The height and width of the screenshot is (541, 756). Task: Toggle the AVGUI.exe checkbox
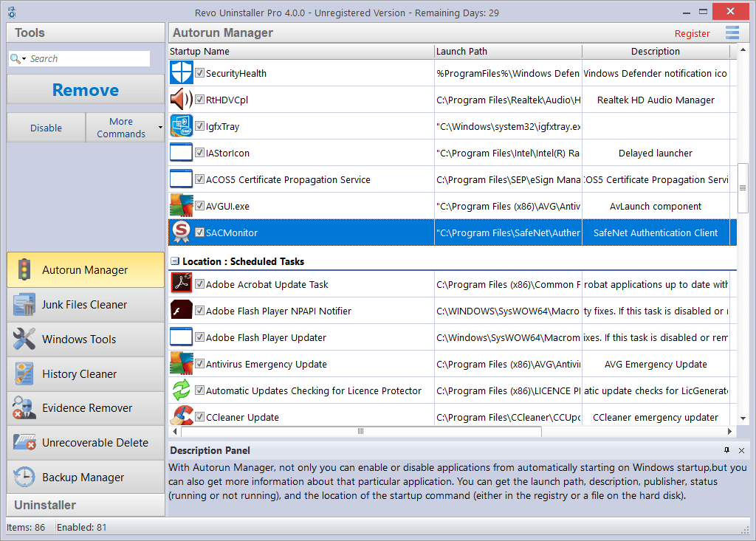[x=199, y=205]
